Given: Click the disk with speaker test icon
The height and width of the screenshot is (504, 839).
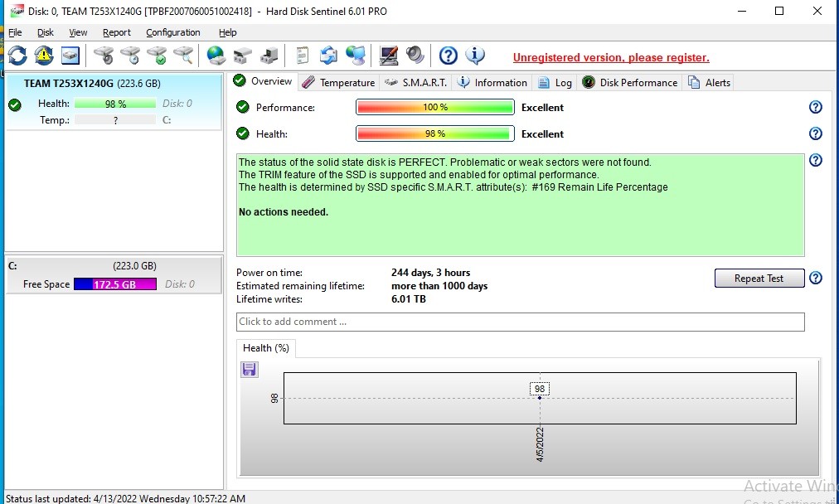Looking at the screenshot, I should tap(104, 55).
